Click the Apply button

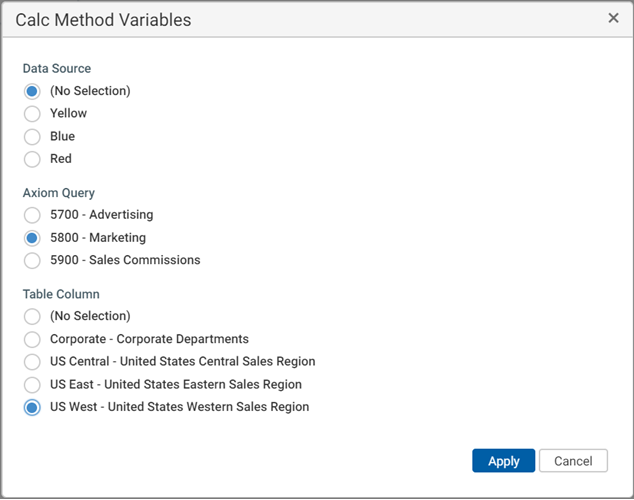[503, 461]
